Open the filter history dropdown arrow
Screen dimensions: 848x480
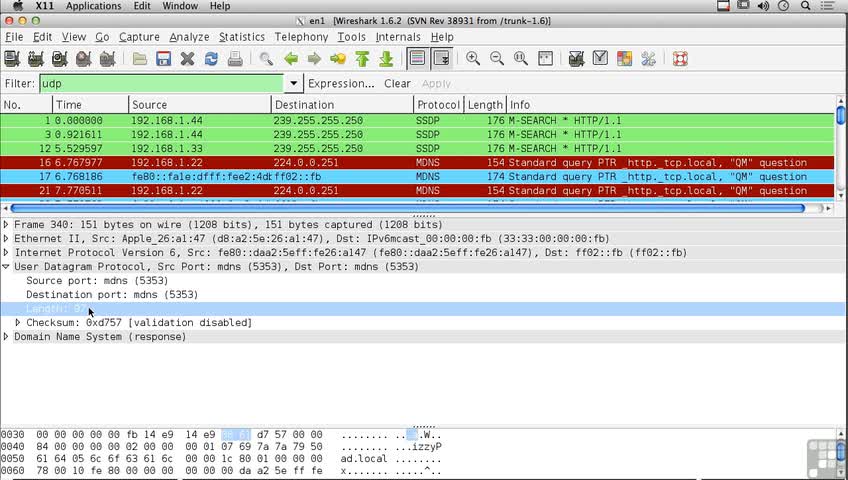293,83
